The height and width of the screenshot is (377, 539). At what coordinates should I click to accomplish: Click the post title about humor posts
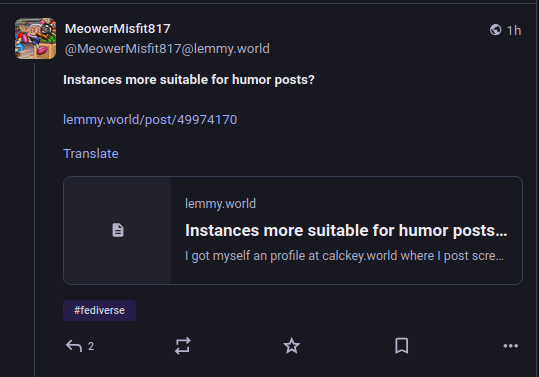coord(189,80)
